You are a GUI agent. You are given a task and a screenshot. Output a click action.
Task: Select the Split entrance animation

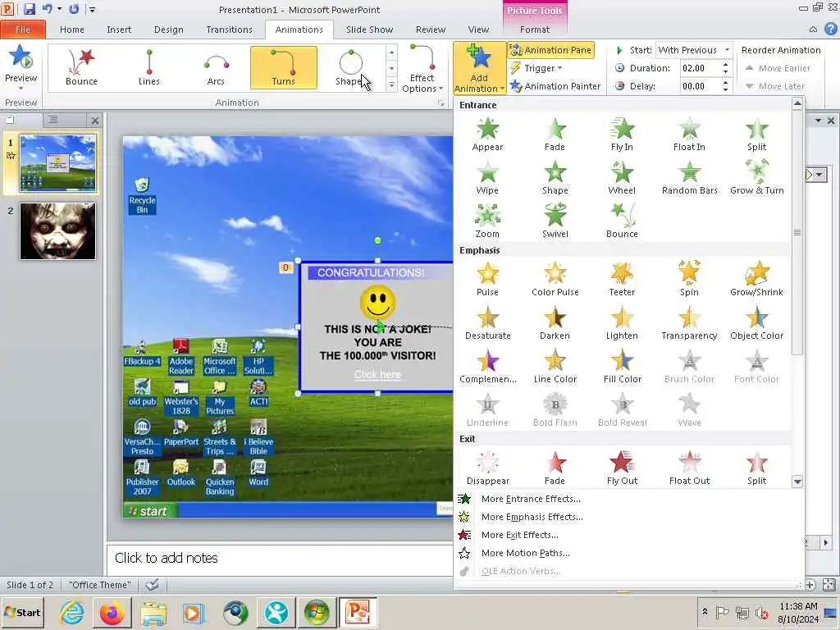coord(756,135)
